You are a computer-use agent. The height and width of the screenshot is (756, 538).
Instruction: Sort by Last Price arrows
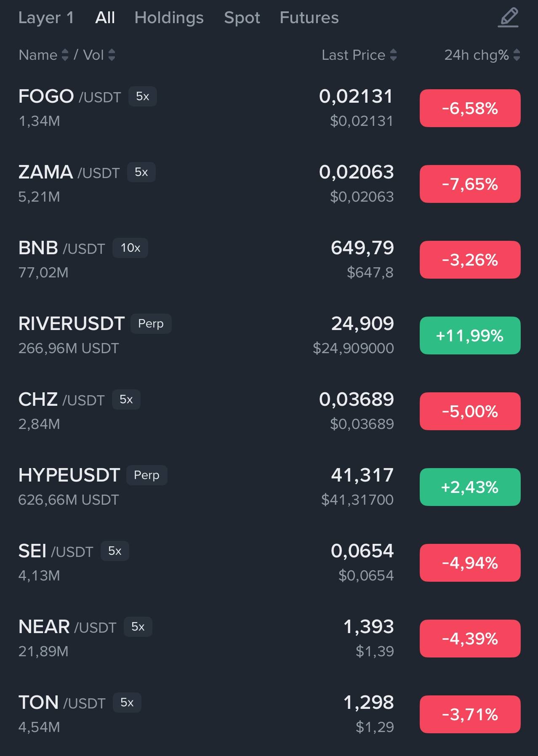393,55
